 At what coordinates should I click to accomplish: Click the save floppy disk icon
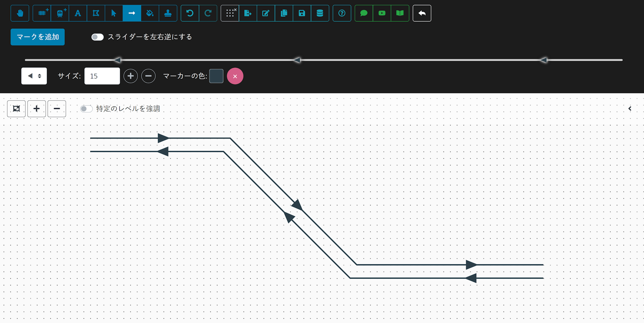point(302,13)
